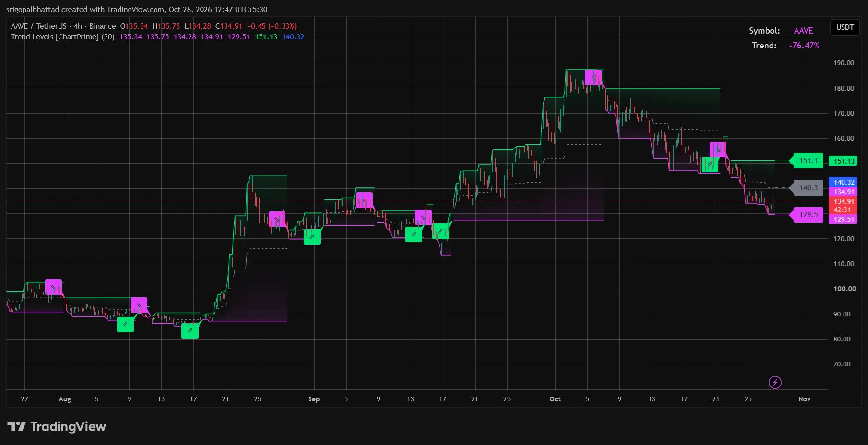The height and width of the screenshot is (445, 868).
Task: Click the red 134.91 countdown price label
Action: coord(844,205)
